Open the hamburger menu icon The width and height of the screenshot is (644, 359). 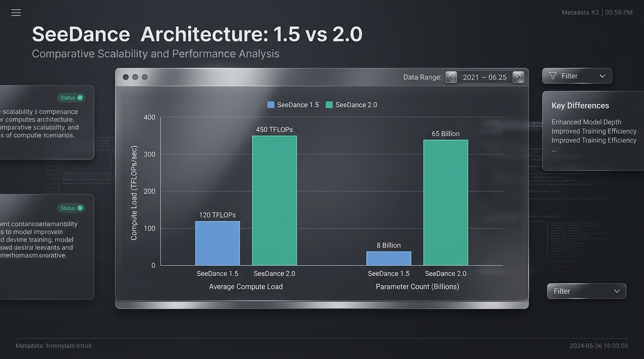tap(16, 13)
